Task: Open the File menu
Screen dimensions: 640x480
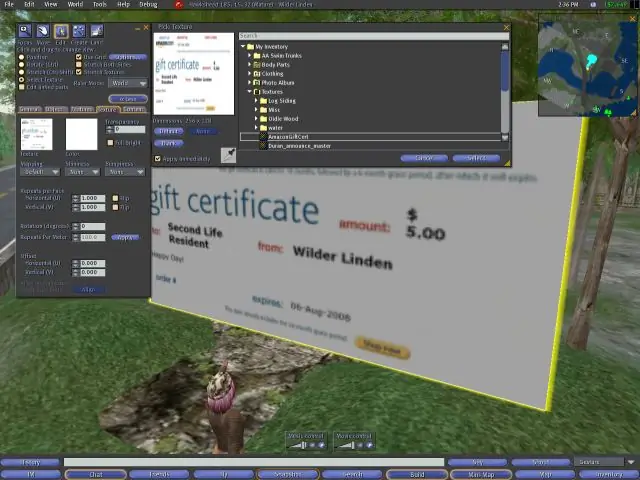Action: tap(9, 4)
